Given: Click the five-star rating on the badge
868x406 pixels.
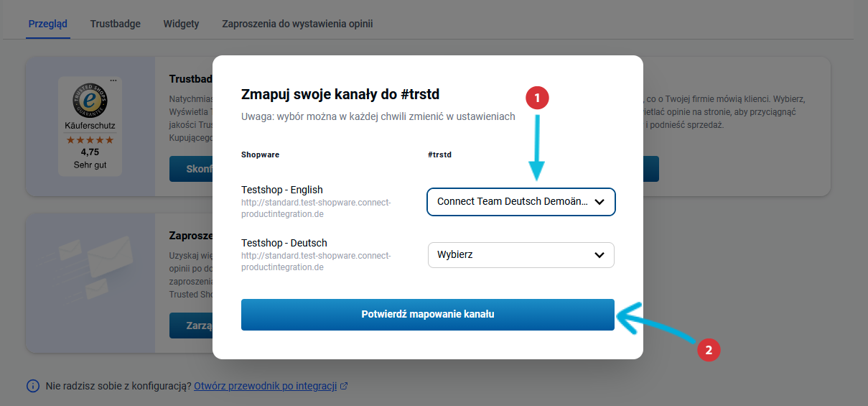Looking at the screenshot, I should click(90, 140).
